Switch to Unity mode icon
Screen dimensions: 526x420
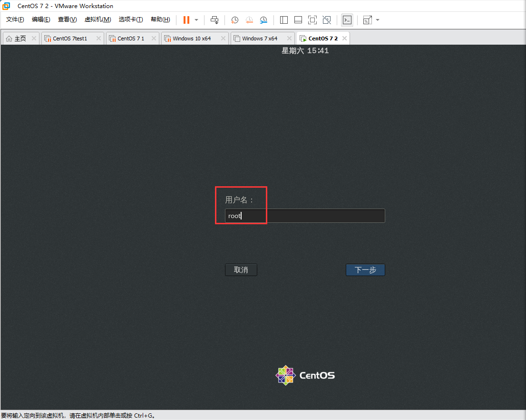(x=327, y=20)
